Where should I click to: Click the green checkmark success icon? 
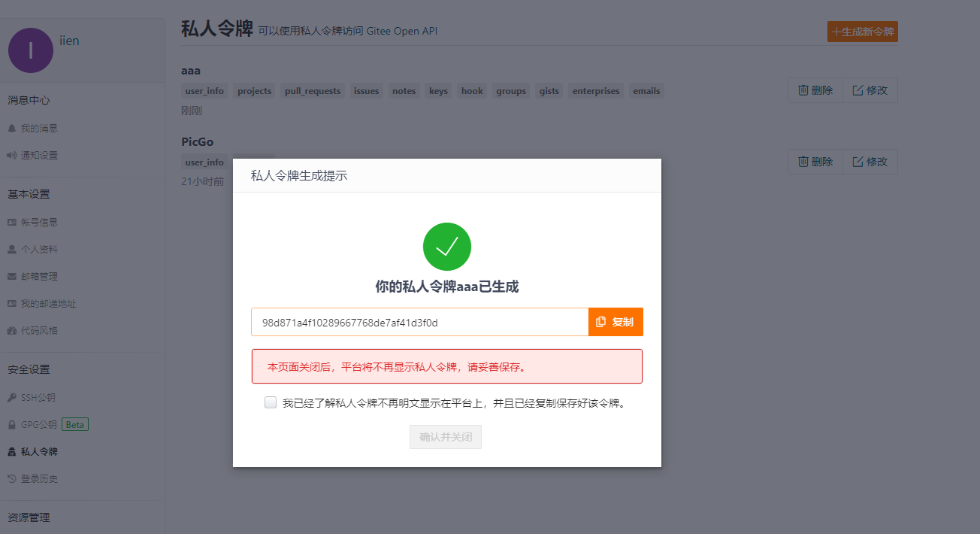[x=447, y=247]
